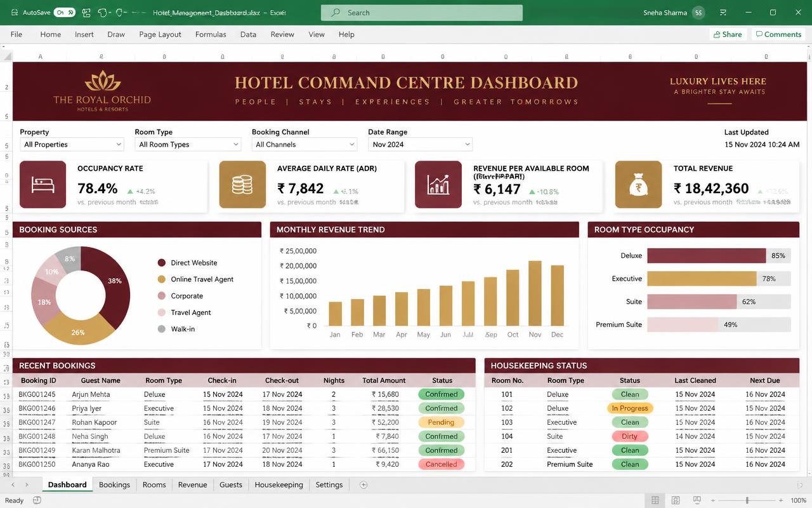Screen dimensions: 812x508
Task: Click the Premium Suite 49% occupancy bar
Action: pos(683,324)
